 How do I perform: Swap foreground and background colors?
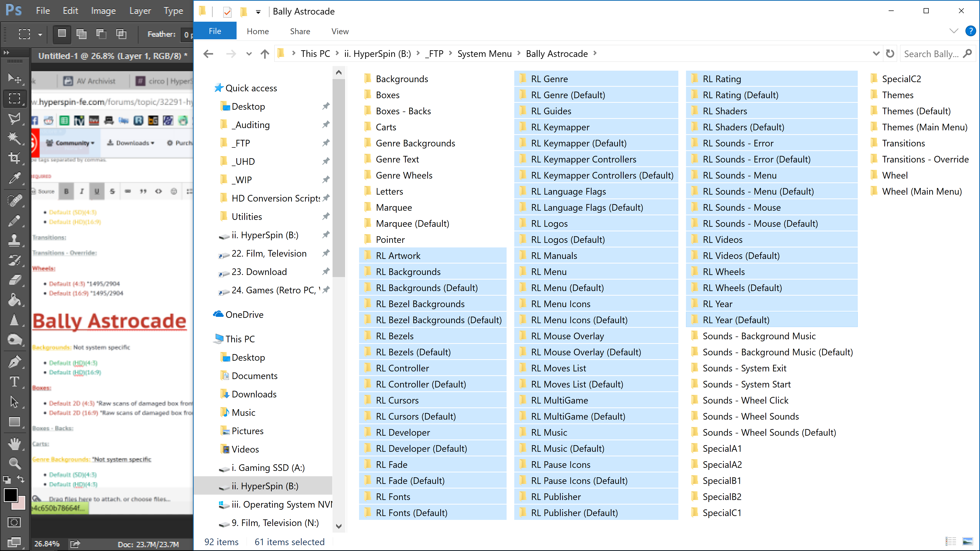pyautogui.click(x=21, y=479)
